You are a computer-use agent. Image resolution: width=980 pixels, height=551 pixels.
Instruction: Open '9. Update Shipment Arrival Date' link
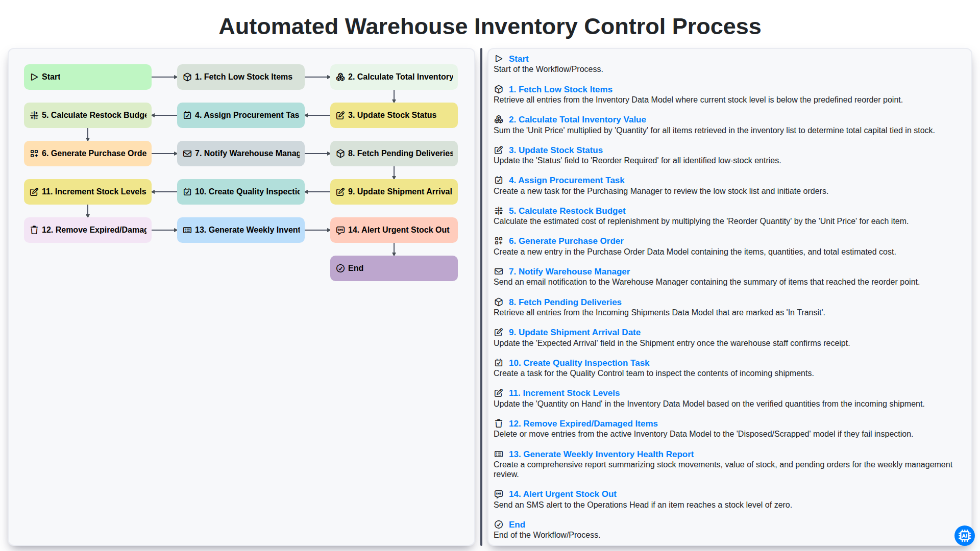575,332
